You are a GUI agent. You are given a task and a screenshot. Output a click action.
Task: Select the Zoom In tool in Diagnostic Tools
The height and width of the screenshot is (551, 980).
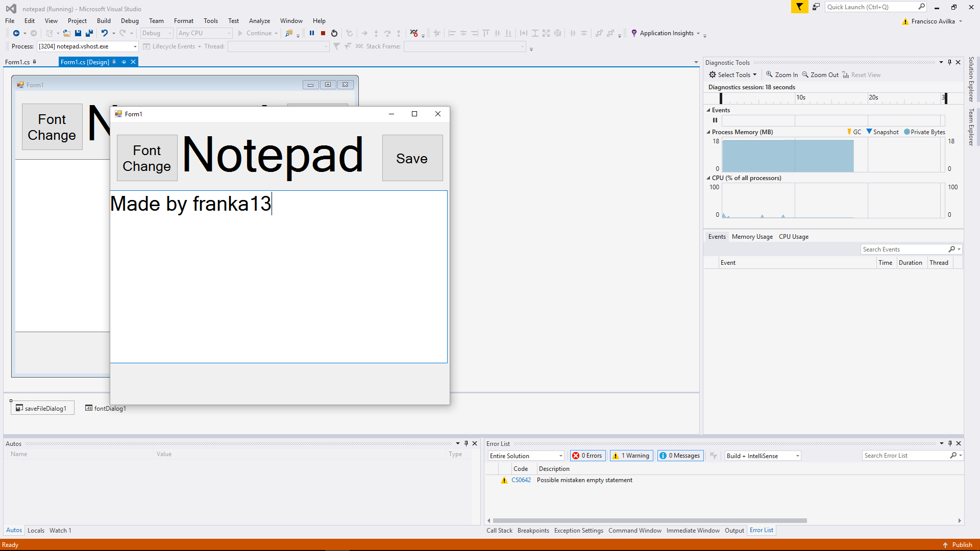pos(782,74)
